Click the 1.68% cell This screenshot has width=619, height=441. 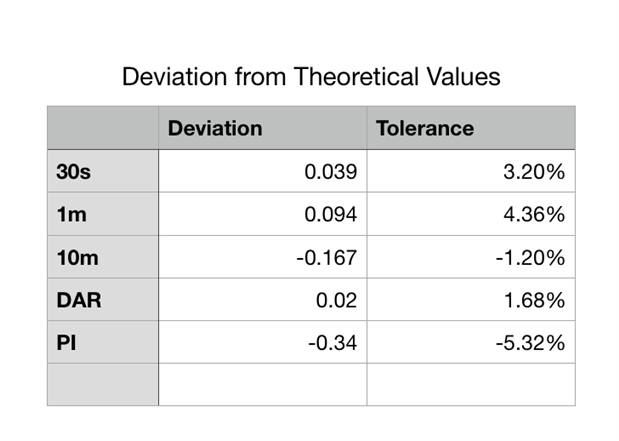537,300
